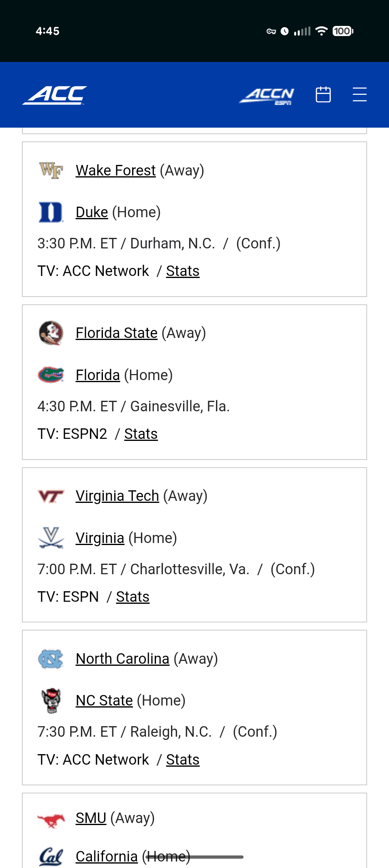This screenshot has width=389, height=868.
Task: Tap the North Carolina logo
Action: [51, 659]
